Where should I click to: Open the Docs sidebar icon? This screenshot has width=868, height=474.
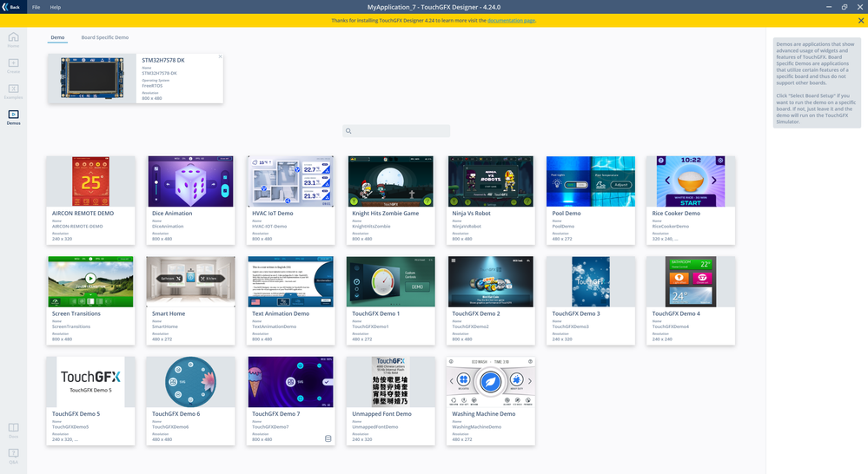(13, 431)
